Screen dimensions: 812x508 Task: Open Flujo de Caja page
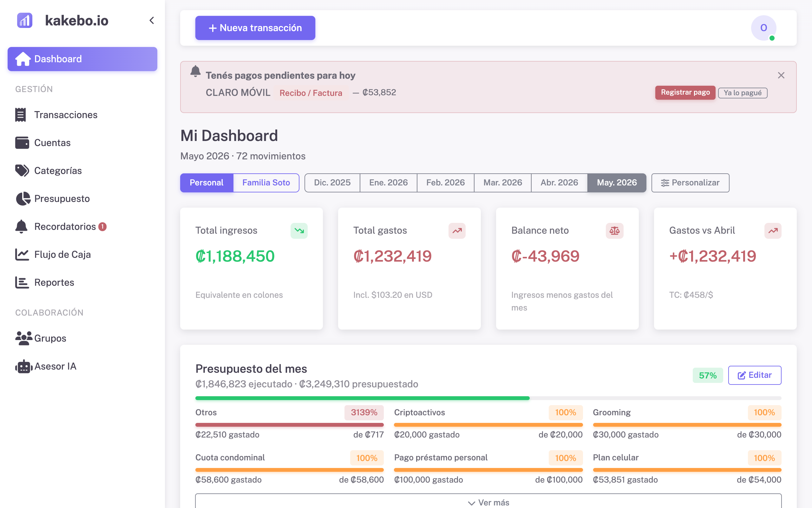(x=82, y=254)
